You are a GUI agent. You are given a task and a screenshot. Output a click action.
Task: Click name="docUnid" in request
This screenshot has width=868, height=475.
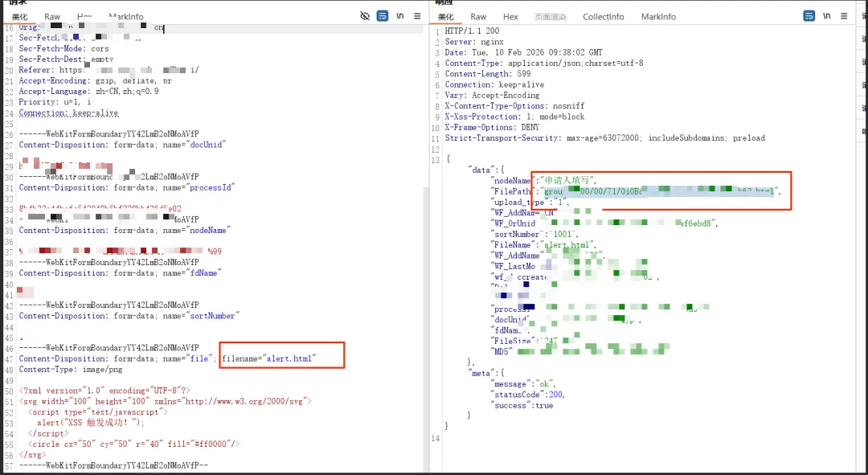[194, 145]
